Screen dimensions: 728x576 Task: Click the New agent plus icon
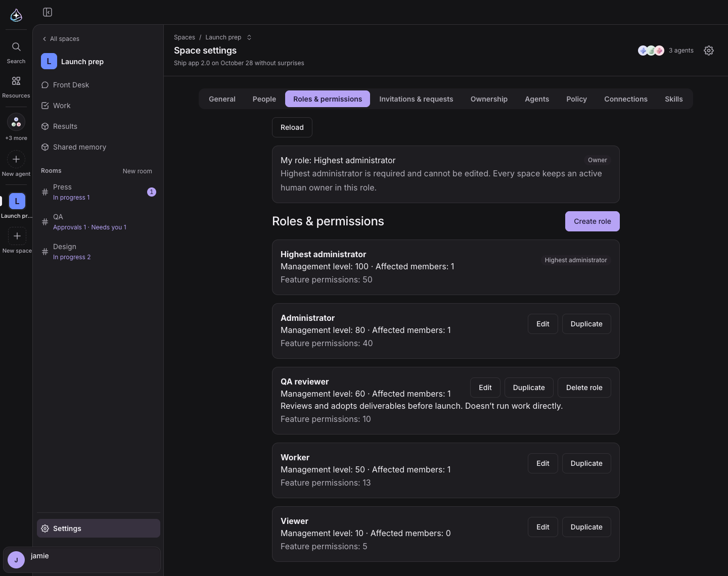[x=16, y=159]
